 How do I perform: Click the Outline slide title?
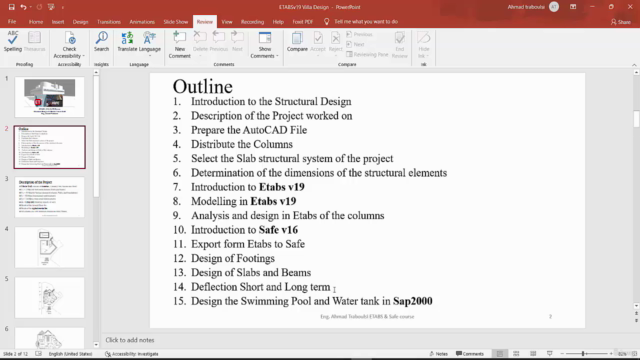tap(202, 87)
